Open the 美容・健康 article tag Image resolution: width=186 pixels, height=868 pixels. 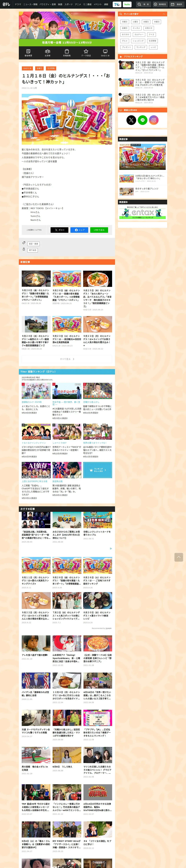(x=34, y=244)
